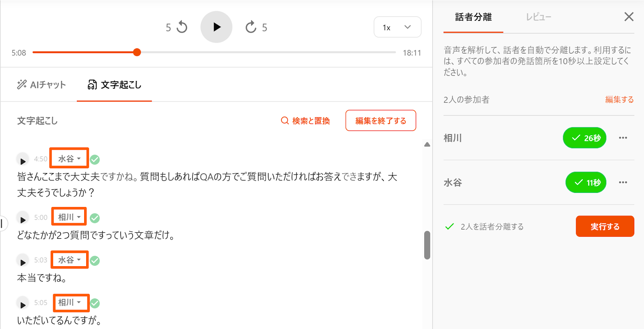The height and width of the screenshot is (329, 644).
Task: Play the segment at 5:00
Action: [23, 219]
